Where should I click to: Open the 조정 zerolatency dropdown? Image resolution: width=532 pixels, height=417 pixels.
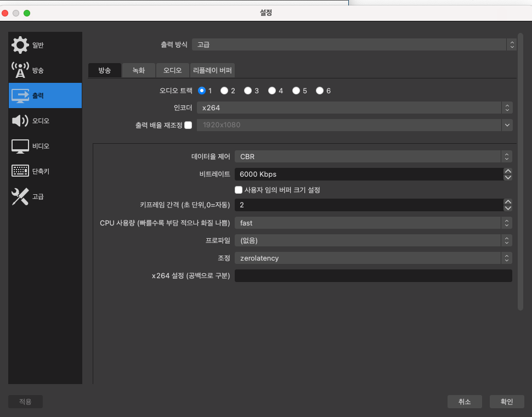click(373, 258)
